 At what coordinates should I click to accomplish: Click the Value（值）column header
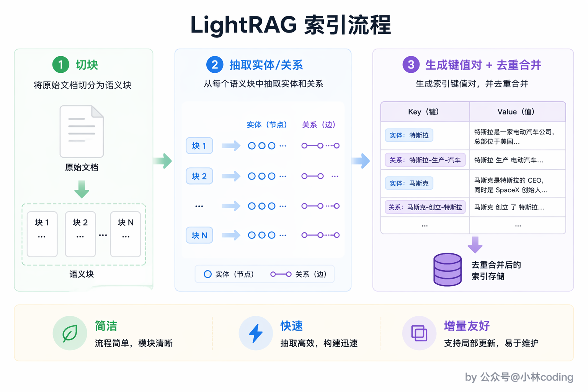518,112
